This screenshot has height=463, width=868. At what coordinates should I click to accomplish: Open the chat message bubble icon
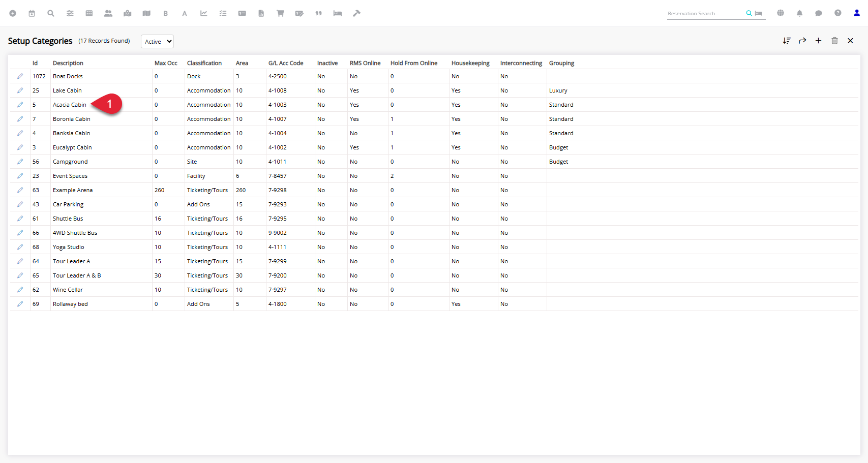pyautogui.click(x=819, y=13)
